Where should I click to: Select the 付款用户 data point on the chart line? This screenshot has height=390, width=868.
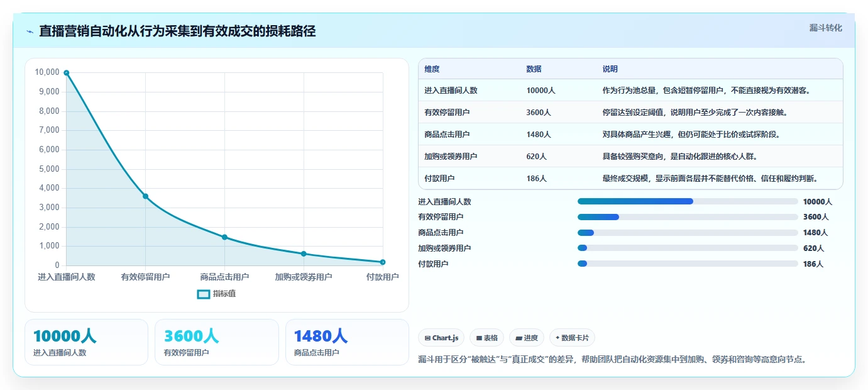point(382,262)
